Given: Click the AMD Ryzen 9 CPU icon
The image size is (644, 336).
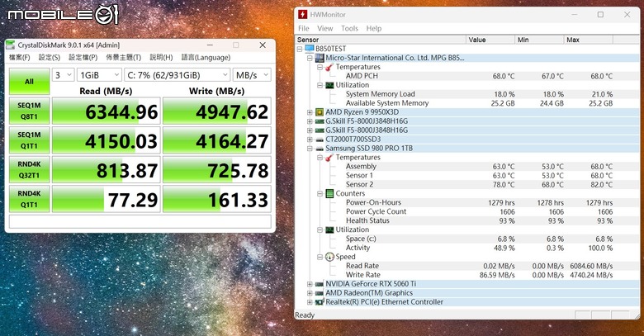Looking at the screenshot, I should [x=320, y=112].
